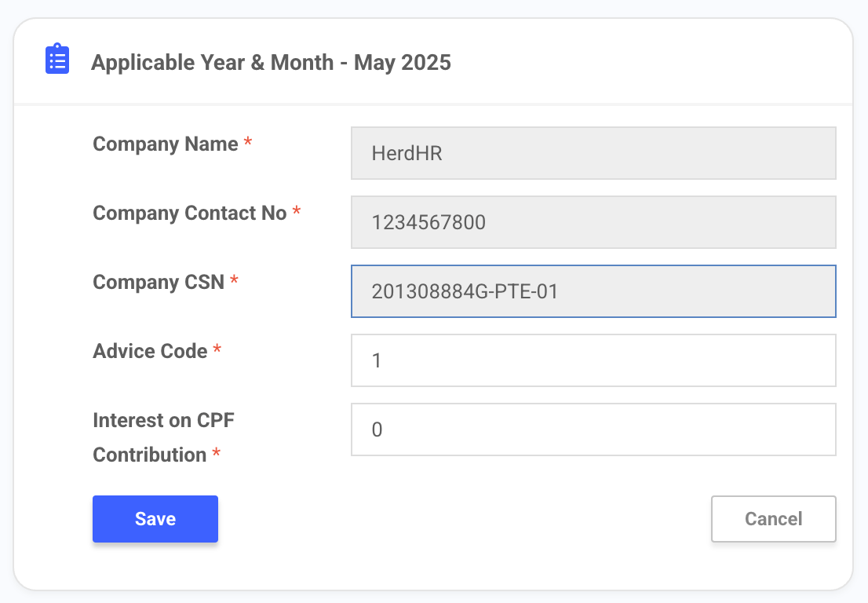Click the clipboard icon in the header
Screen dimensions: 868x603
(56, 57)
